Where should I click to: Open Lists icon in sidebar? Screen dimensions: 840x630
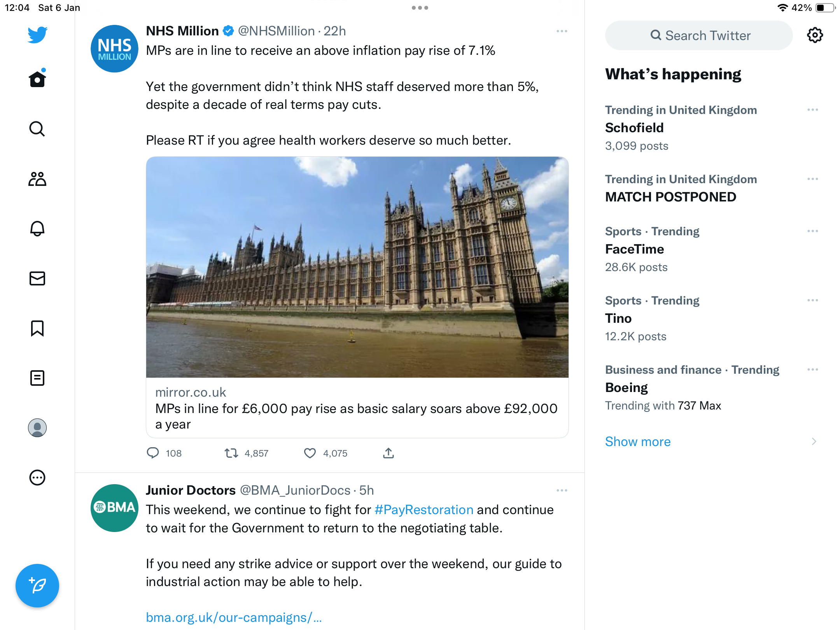click(37, 378)
